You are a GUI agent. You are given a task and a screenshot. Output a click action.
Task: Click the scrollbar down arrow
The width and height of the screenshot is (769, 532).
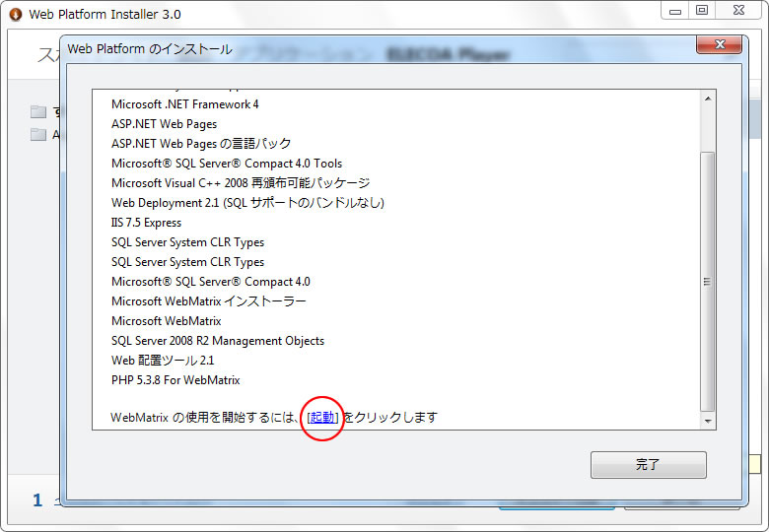click(707, 421)
